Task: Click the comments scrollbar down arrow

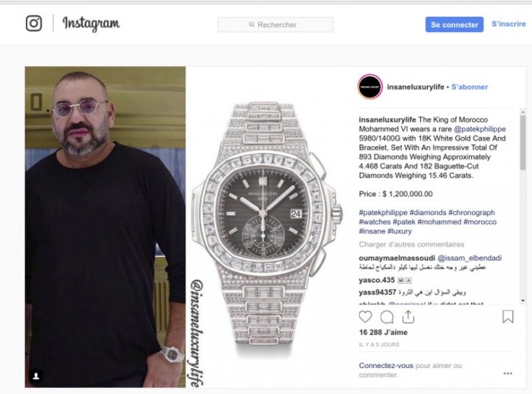Action: pos(523,300)
